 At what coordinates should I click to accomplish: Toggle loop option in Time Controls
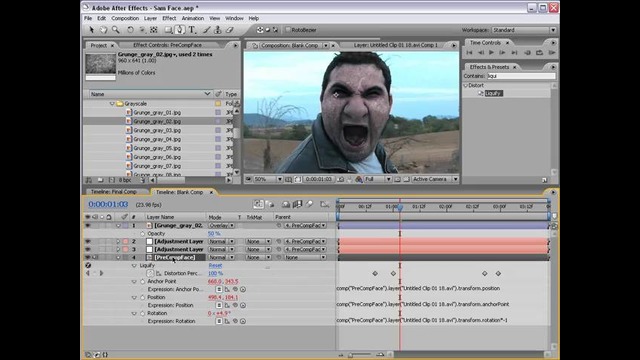[539, 53]
